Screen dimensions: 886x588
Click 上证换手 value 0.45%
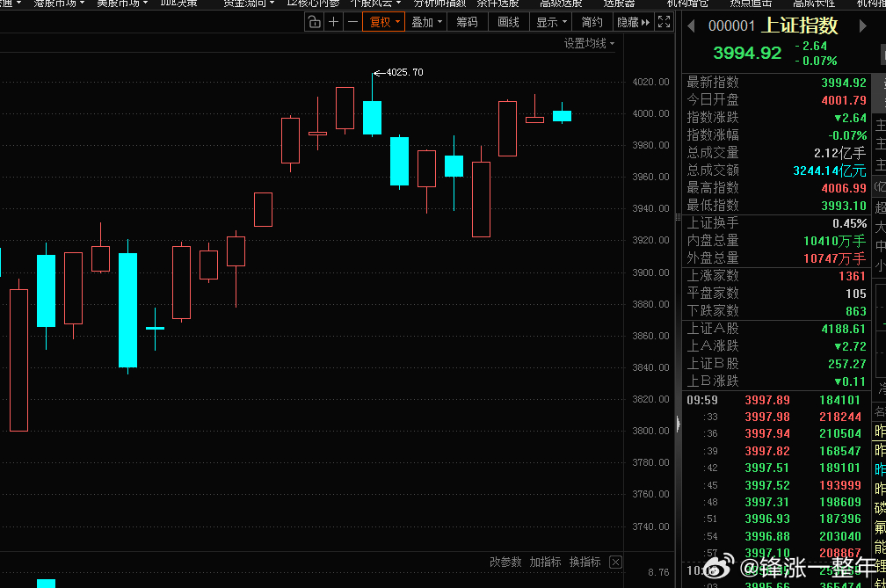[849, 223]
